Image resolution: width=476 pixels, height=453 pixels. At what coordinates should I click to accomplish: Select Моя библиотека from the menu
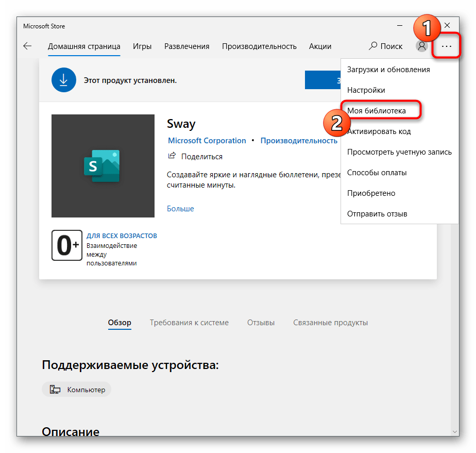tap(377, 111)
